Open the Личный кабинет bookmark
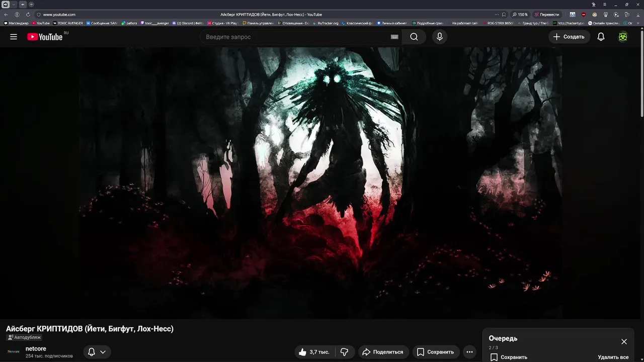The image size is (644, 362). click(x=392, y=23)
